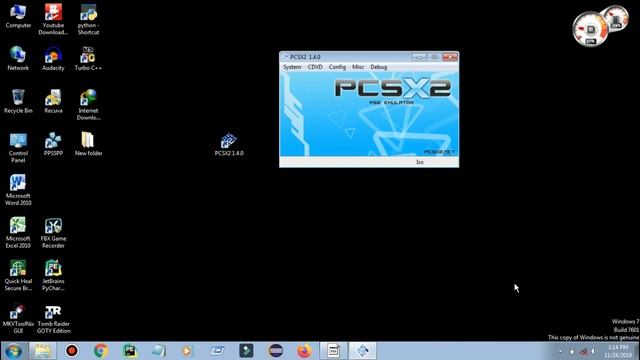
Task: Click the Iso label in PCSX2 status bar
Action: [420, 162]
